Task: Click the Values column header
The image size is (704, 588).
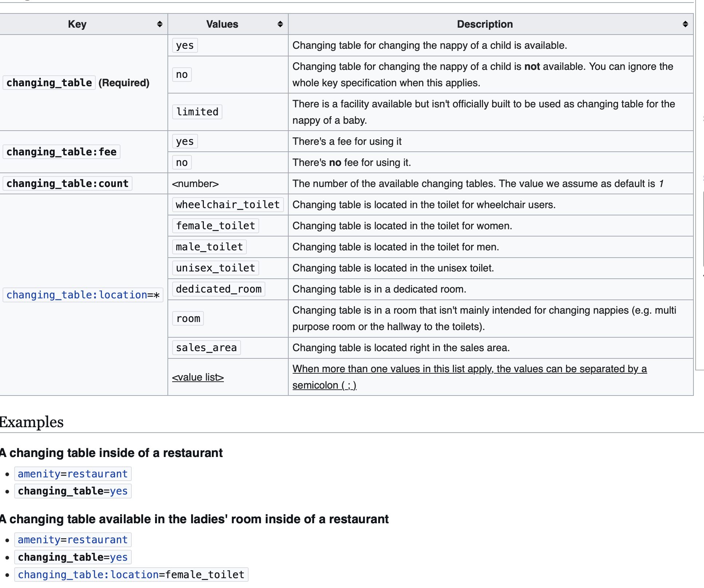Action: coord(222,24)
